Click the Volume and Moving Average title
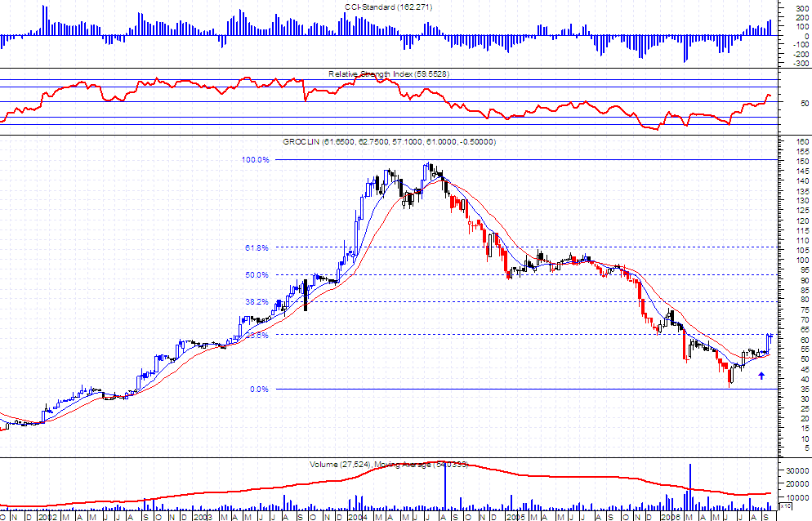 pyautogui.click(x=389, y=465)
